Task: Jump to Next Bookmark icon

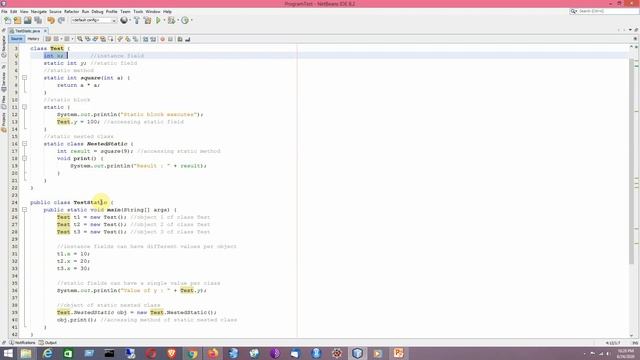Action: (x=128, y=39)
